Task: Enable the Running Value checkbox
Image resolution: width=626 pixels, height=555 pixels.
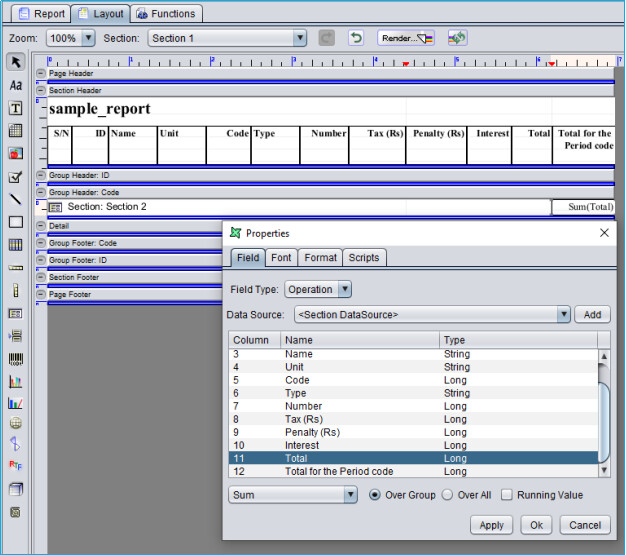Action: click(x=508, y=495)
